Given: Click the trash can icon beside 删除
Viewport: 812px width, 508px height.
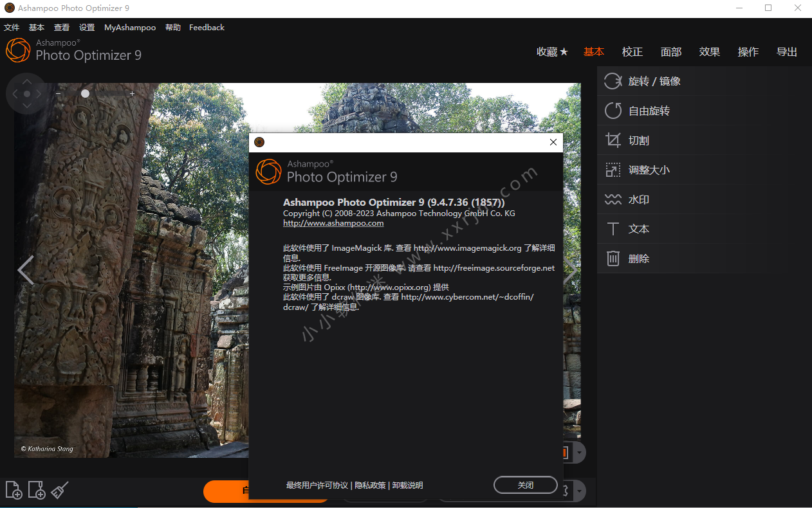Looking at the screenshot, I should (x=613, y=259).
